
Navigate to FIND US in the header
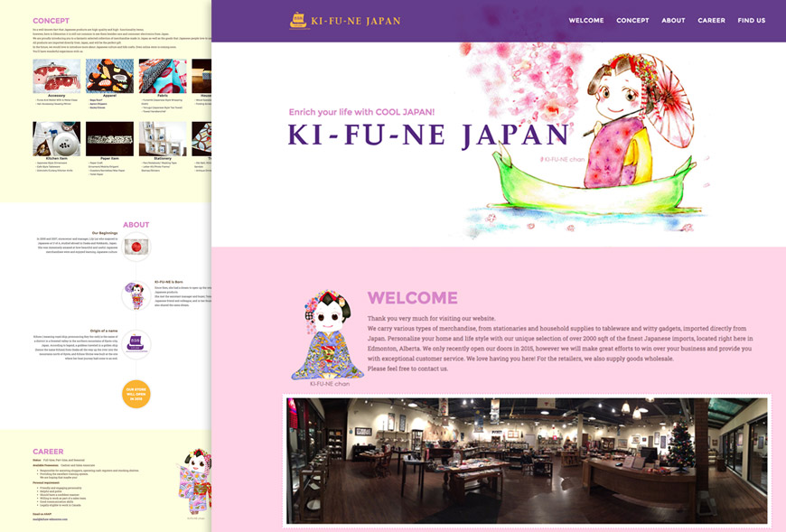point(752,21)
